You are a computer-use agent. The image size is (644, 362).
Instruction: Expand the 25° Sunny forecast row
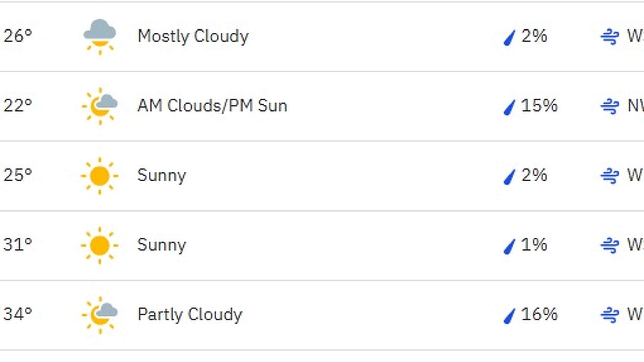pos(322,176)
